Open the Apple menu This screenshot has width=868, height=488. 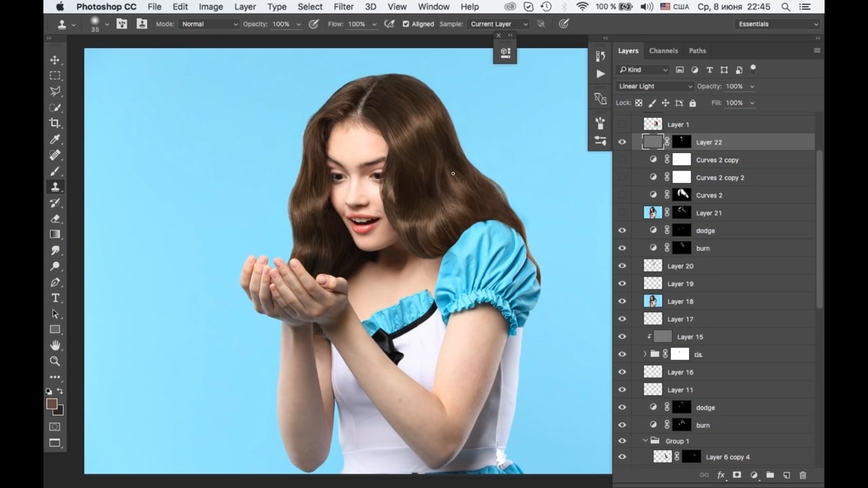pyautogui.click(x=60, y=7)
